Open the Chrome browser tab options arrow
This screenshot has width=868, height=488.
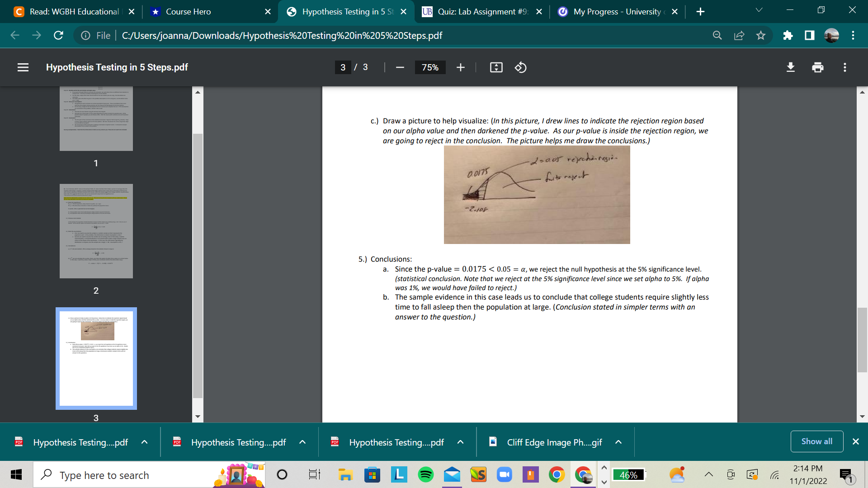point(759,9)
